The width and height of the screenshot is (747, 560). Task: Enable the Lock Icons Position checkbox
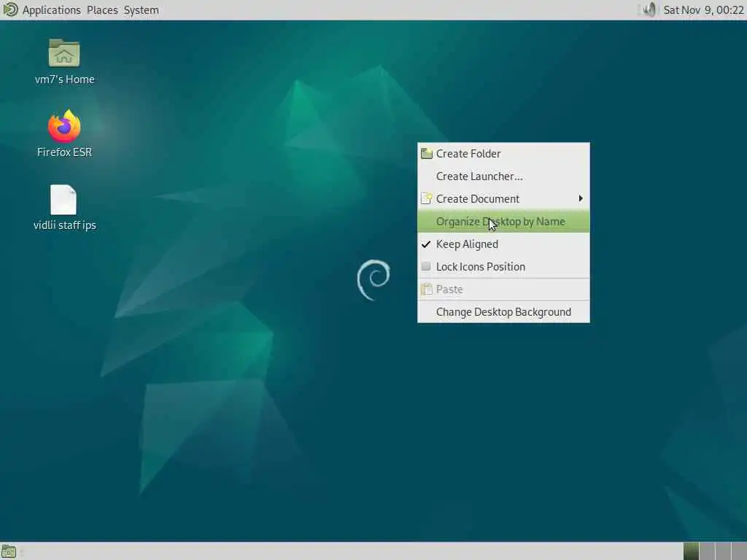click(x=503, y=267)
